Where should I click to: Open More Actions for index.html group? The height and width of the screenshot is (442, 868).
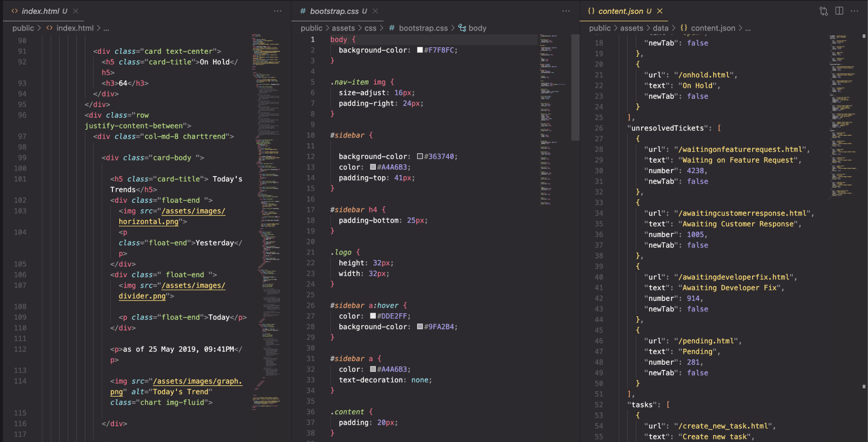coord(278,11)
